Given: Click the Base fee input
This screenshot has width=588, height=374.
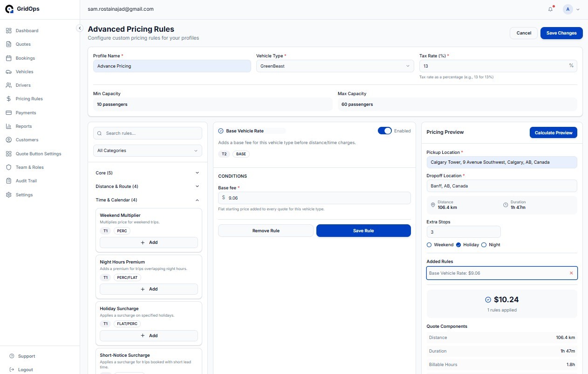Looking at the screenshot, I should [315, 198].
